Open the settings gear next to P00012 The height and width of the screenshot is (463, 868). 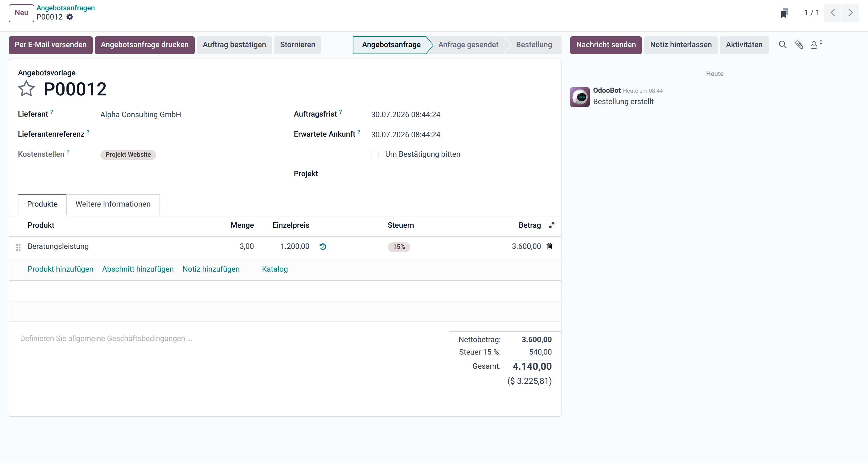click(70, 17)
